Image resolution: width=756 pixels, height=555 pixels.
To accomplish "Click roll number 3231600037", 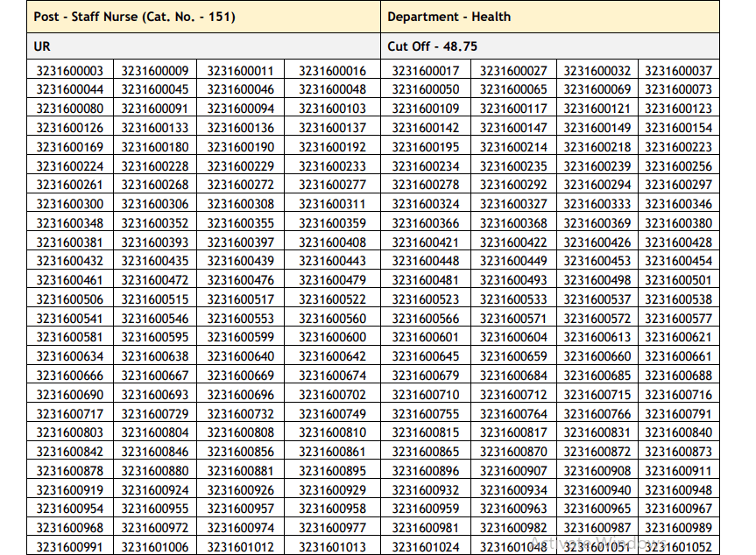I will [x=679, y=71].
